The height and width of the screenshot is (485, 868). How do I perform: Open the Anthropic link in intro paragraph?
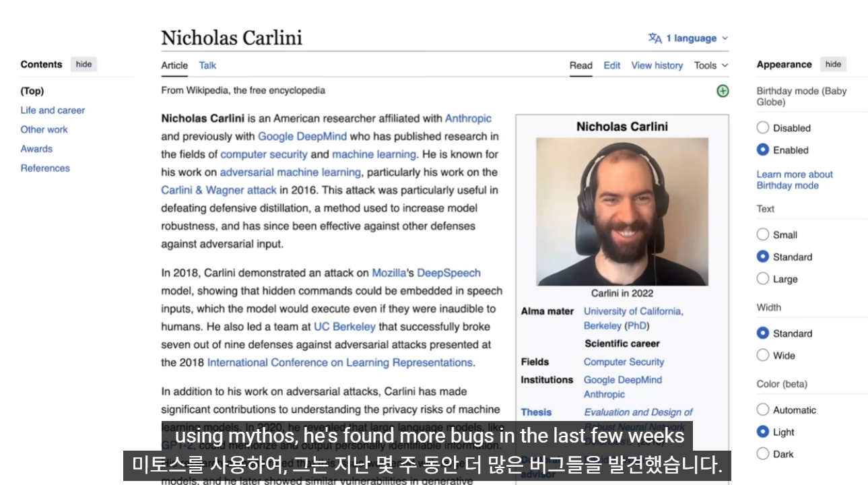(468, 119)
